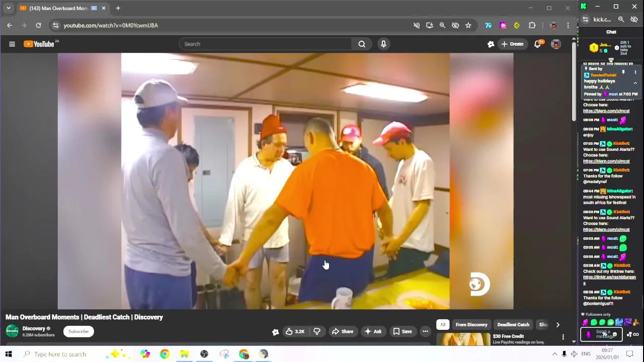The height and width of the screenshot is (362, 644).
Task: Click the YouTube search magnifier button
Action: (x=362, y=44)
